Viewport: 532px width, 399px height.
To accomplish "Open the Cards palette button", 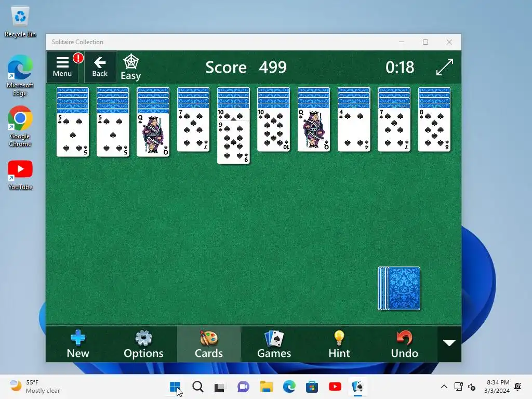I will 209,344.
